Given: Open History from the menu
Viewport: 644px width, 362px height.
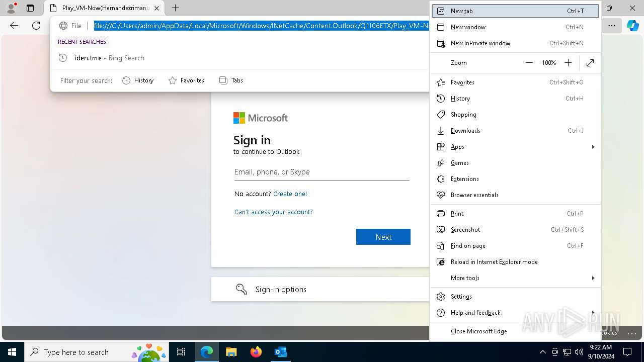Looking at the screenshot, I should point(515,99).
